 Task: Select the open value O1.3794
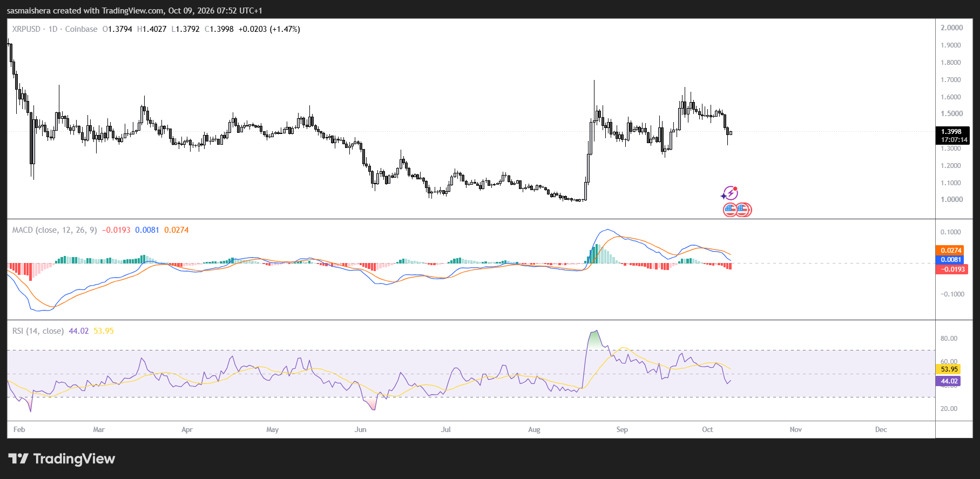117,29
